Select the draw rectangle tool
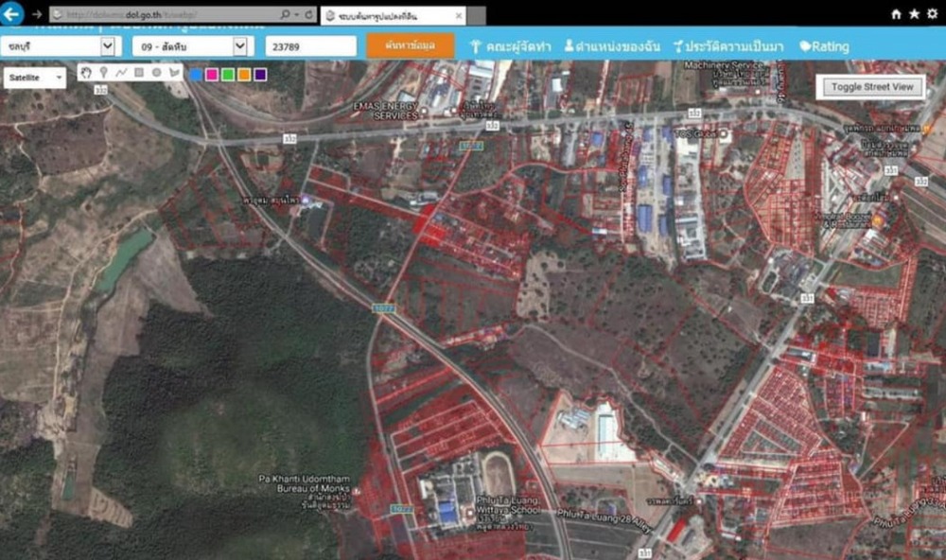The width and height of the screenshot is (946, 560). (x=139, y=73)
